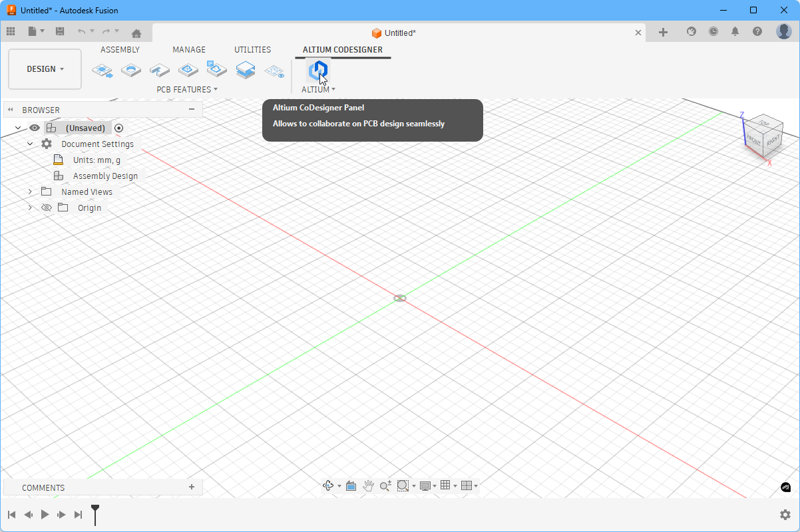Open the DESIGN workspace switcher
Screen dimensions: 800x532
(45, 68)
